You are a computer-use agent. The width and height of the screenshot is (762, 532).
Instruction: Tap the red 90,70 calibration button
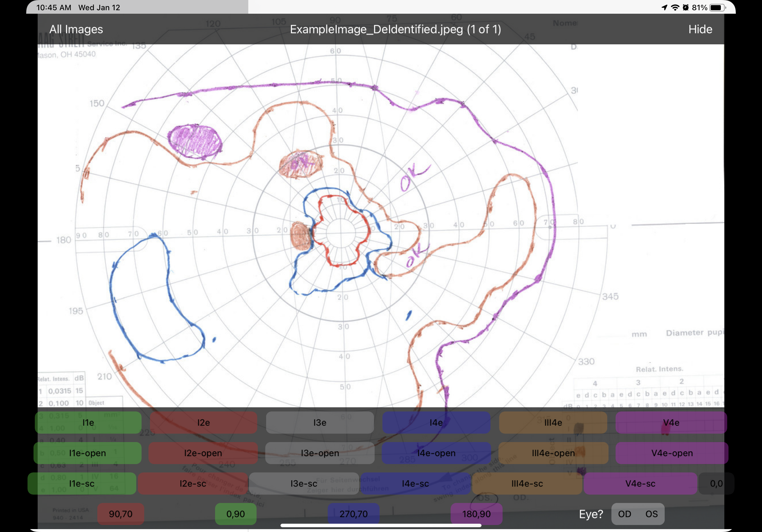tap(121, 514)
